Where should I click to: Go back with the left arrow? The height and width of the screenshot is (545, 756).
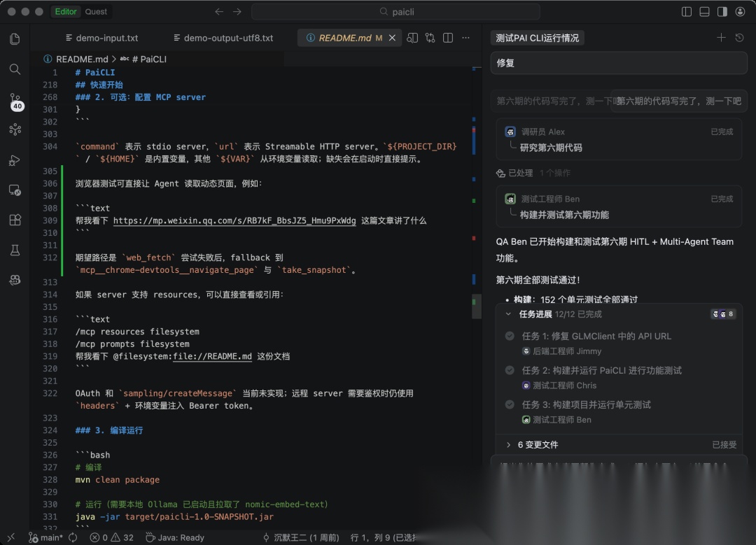coord(219,12)
